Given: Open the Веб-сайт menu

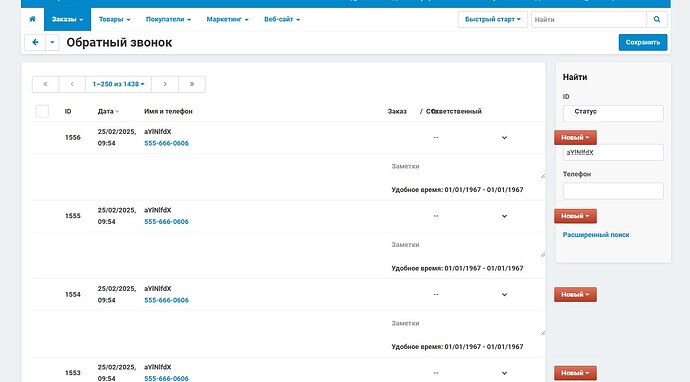Looking at the screenshot, I should coord(282,19).
